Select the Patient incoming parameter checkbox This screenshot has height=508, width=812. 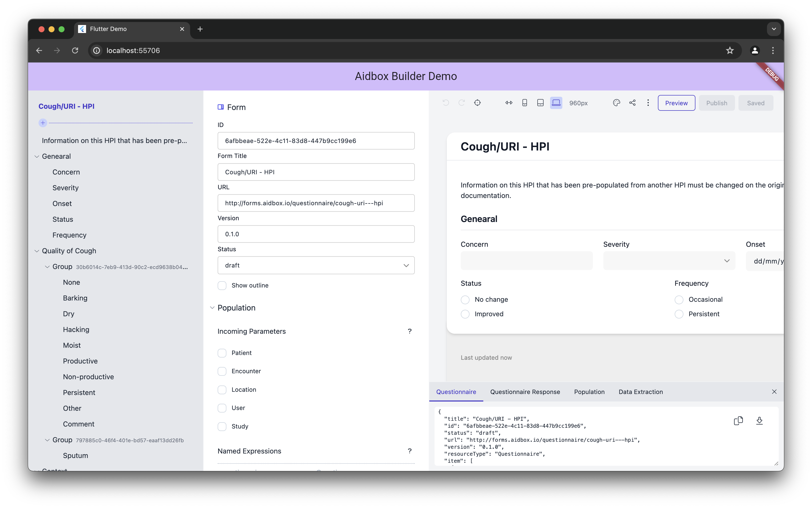(x=222, y=352)
